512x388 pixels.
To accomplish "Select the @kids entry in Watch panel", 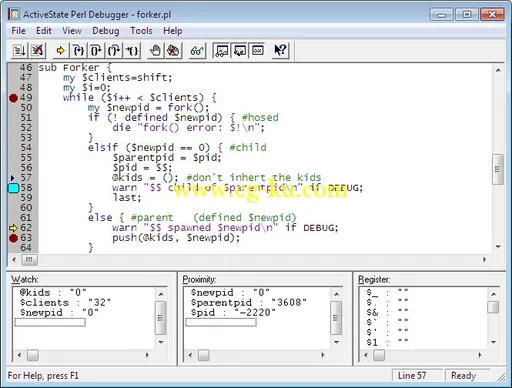I will click(x=53, y=293).
